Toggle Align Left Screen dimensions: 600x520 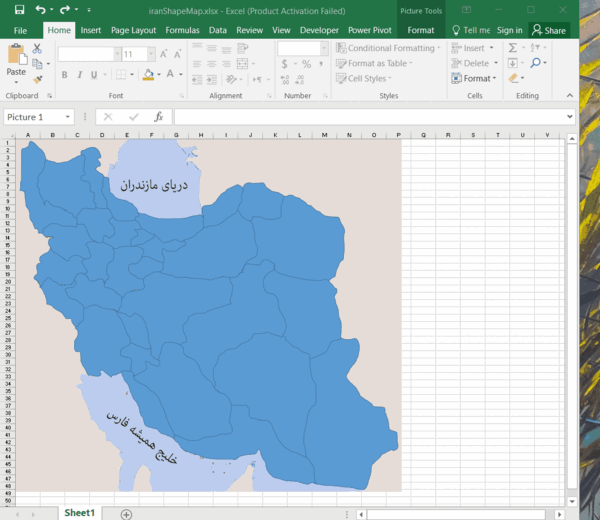[197, 64]
